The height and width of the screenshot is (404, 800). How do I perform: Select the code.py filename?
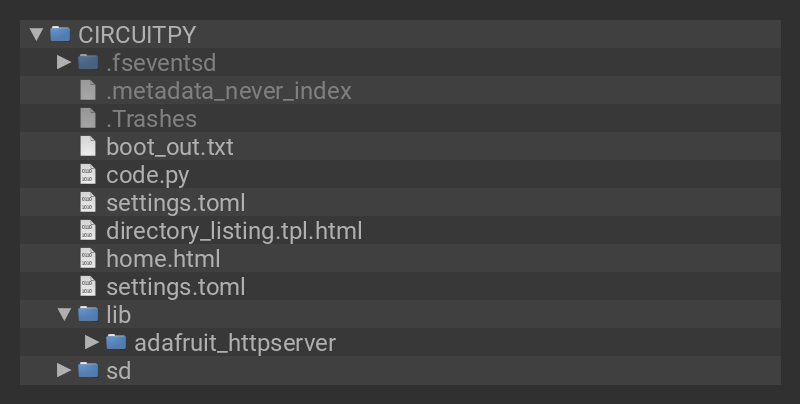[x=147, y=174]
